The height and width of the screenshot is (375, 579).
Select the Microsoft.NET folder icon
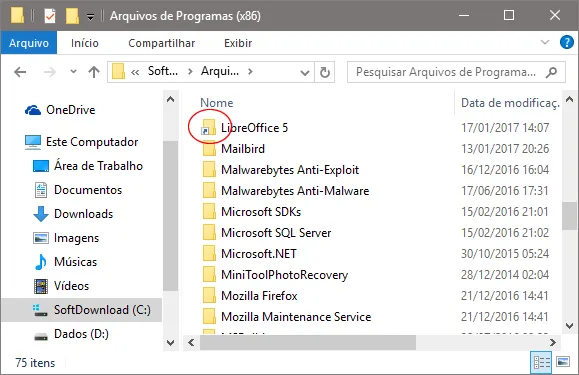tap(209, 254)
